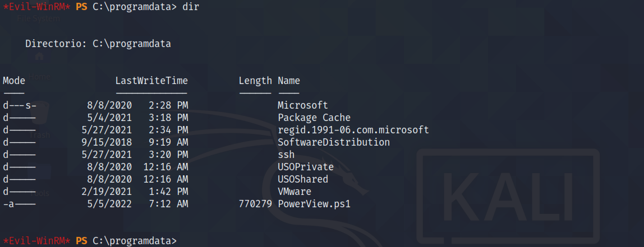644x247 pixels.
Task: Click the Microsoft directory name
Action: (303, 105)
